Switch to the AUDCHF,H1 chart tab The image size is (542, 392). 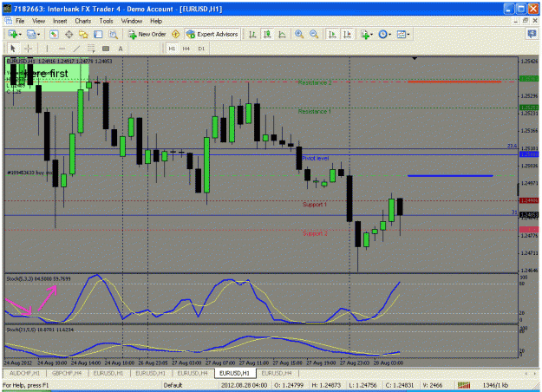click(x=24, y=373)
